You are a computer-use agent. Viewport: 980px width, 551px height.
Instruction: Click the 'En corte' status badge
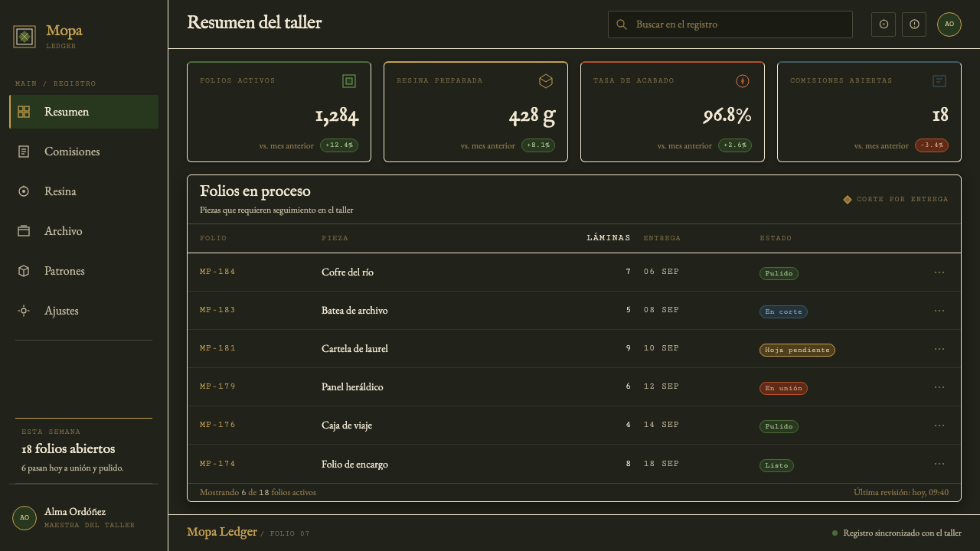click(783, 311)
